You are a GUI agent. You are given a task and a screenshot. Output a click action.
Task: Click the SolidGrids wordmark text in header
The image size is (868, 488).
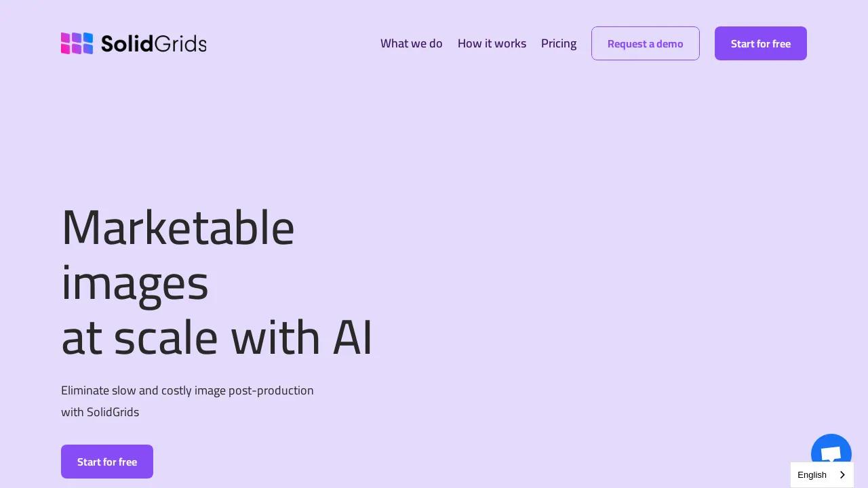tap(153, 43)
